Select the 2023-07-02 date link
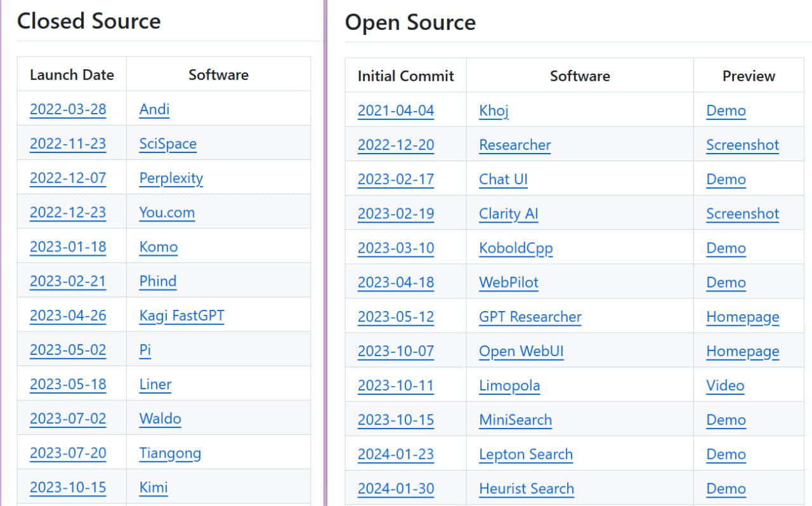812x506 pixels. [68, 418]
